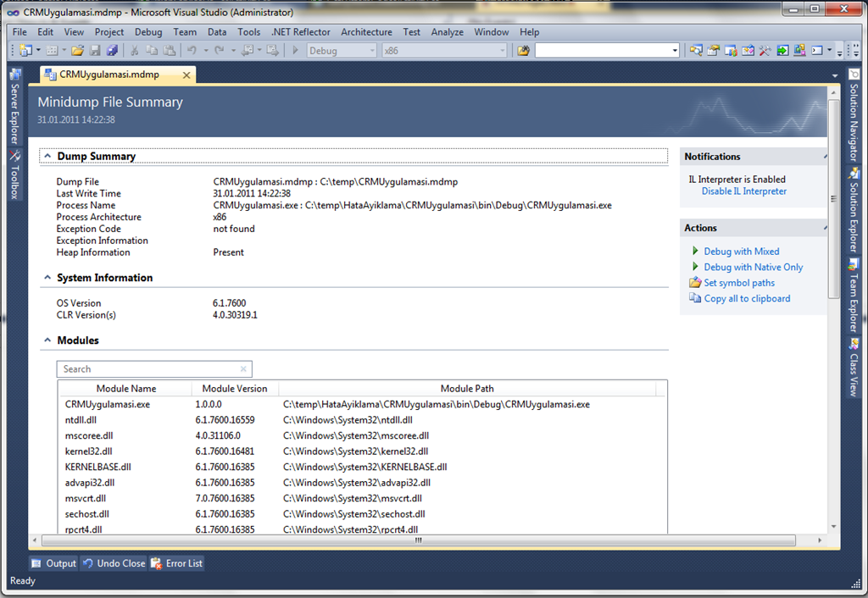Image resolution: width=868 pixels, height=598 pixels.
Task: Click the Undo Close button
Action: (x=114, y=563)
